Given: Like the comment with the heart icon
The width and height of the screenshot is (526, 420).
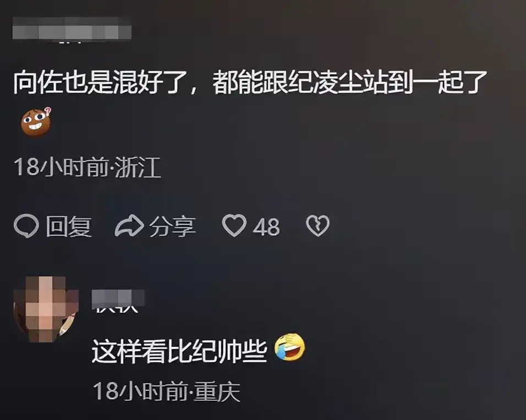Looking at the screenshot, I should click(234, 225).
